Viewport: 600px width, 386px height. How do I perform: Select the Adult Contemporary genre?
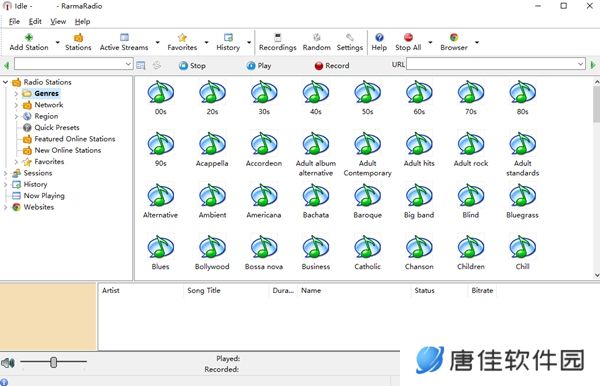[367, 144]
